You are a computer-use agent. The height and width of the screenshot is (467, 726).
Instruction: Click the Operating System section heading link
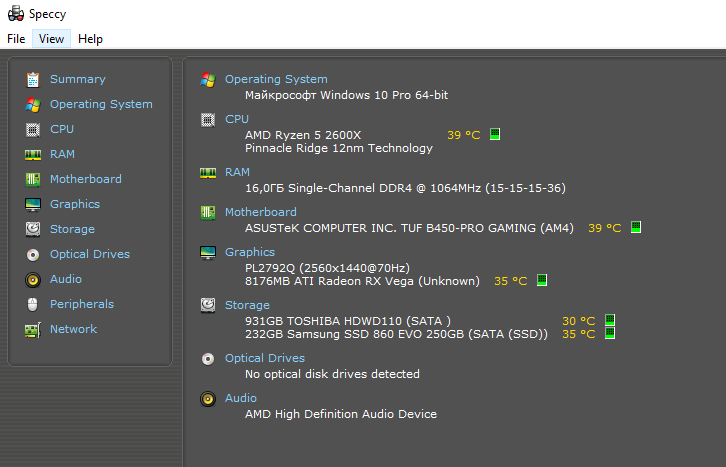276,79
